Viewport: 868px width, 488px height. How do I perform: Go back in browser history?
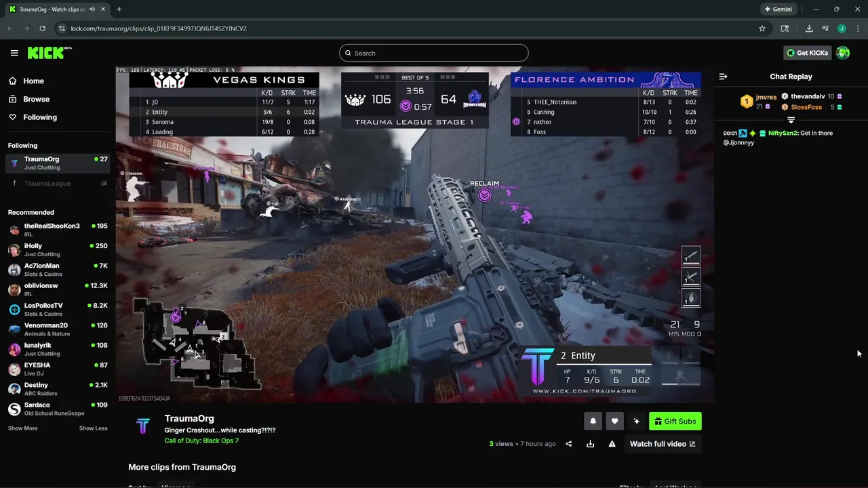click(x=9, y=28)
